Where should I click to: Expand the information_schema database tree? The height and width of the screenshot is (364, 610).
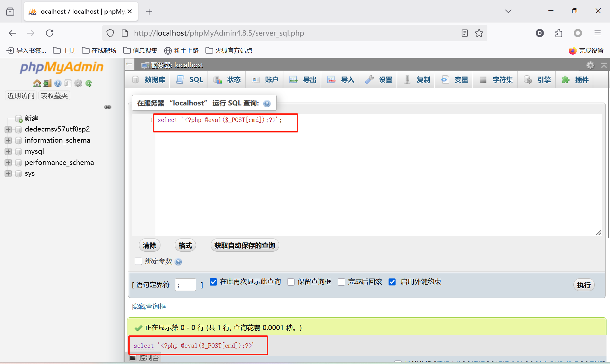[x=8, y=140]
